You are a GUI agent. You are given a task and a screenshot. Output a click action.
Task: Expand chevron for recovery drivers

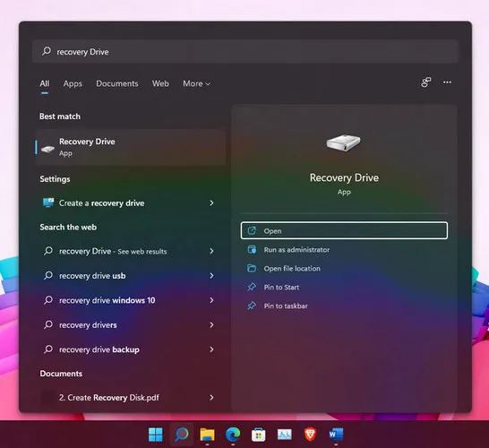tap(211, 325)
